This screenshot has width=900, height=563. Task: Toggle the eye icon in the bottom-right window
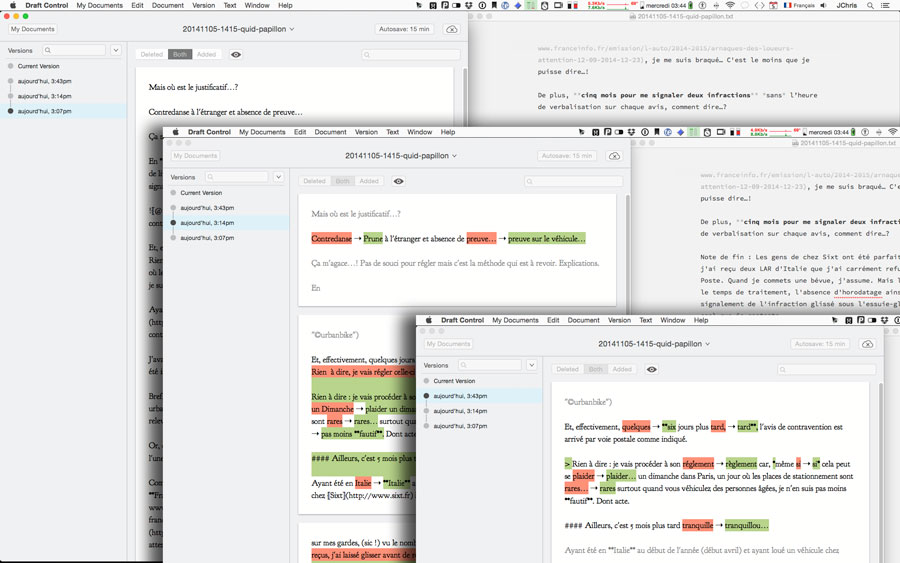pos(652,369)
